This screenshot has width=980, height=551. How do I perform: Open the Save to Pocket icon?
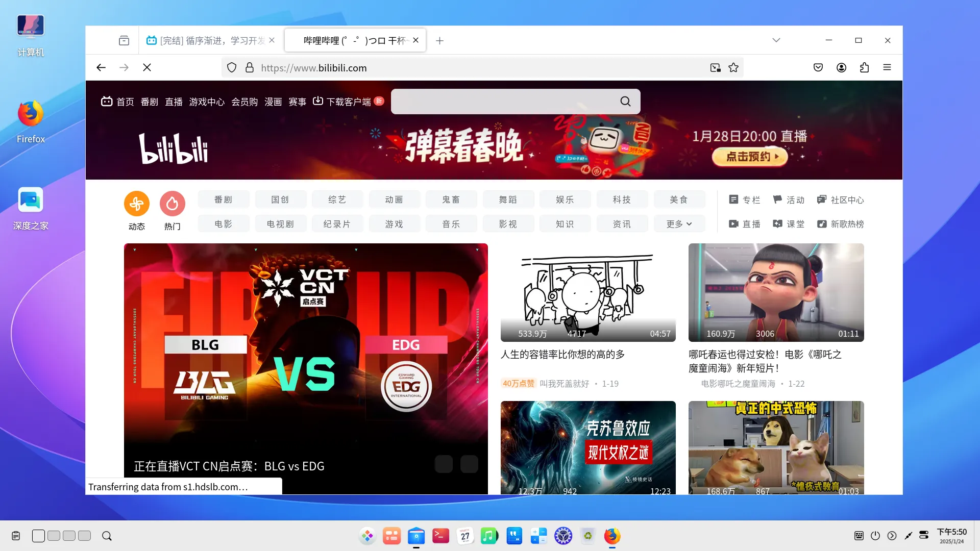(818, 67)
